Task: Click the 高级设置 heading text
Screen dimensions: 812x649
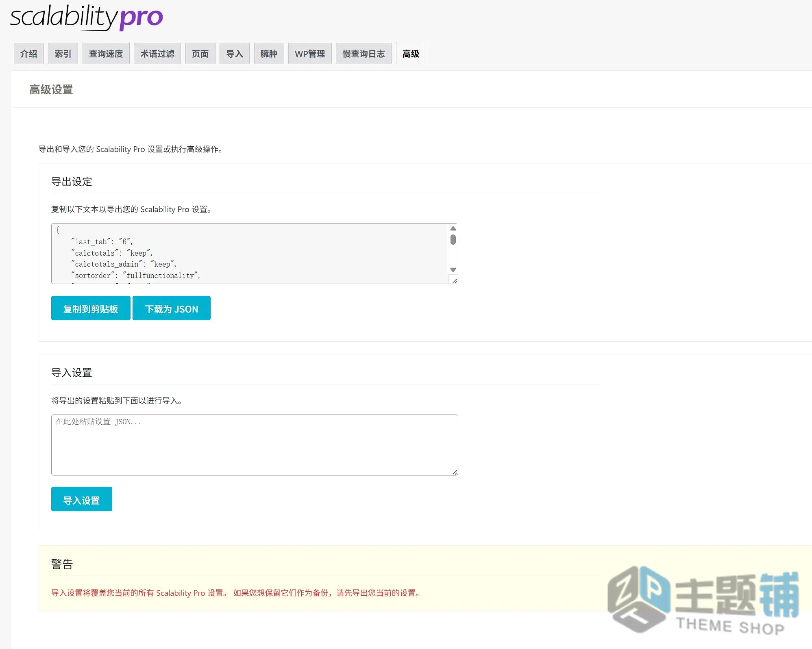Action: pos(51,90)
